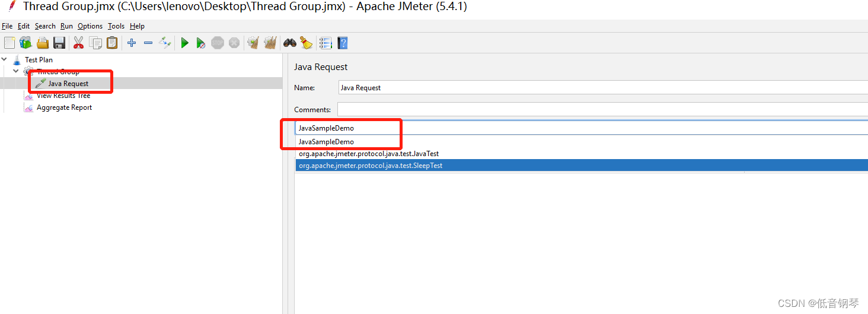Image resolution: width=868 pixels, height=314 pixels.
Task: Open the File menu
Action: (7, 26)
